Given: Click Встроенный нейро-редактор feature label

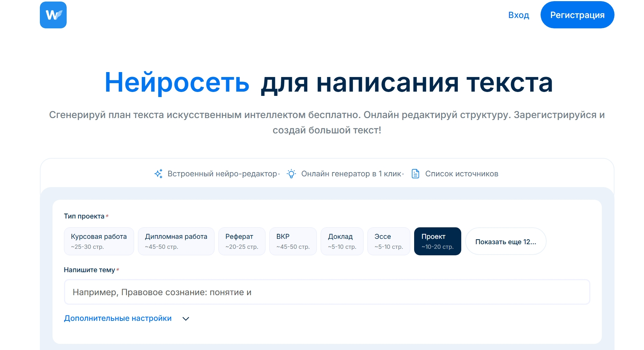Looking at the screenshot, I should [x=222, y=174].
